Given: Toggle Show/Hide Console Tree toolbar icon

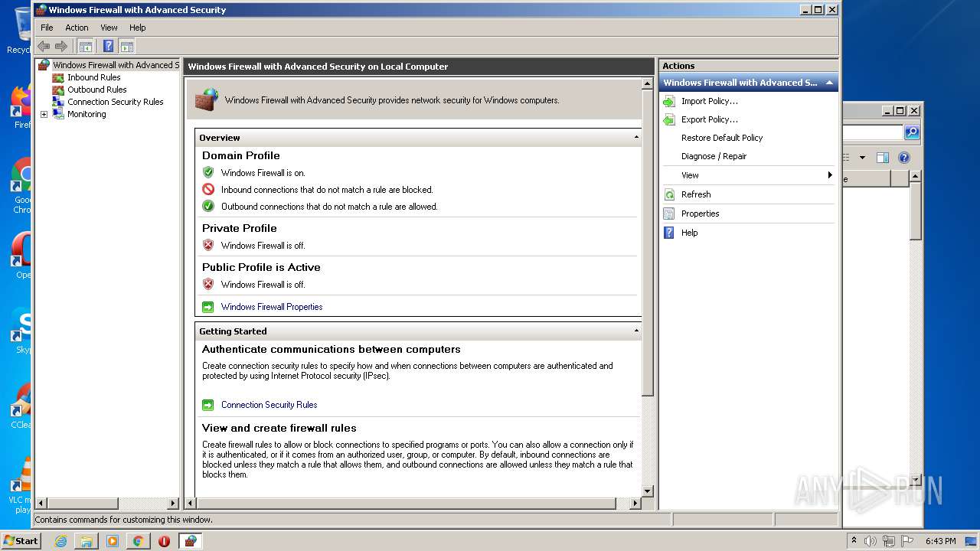Looking at the screenshot, I should coord(86,46).
